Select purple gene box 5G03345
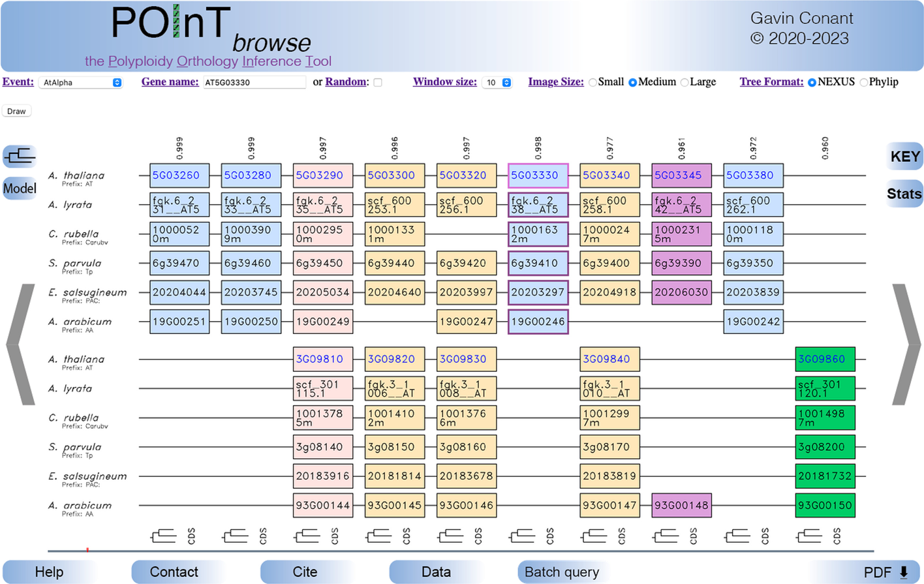The image size is (924, 584). coord(682,176)
